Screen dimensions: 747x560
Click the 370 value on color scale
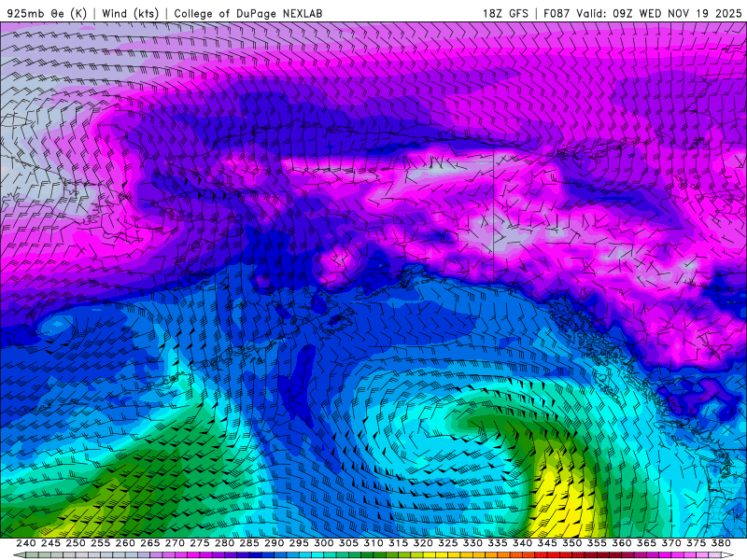point(670,543)
